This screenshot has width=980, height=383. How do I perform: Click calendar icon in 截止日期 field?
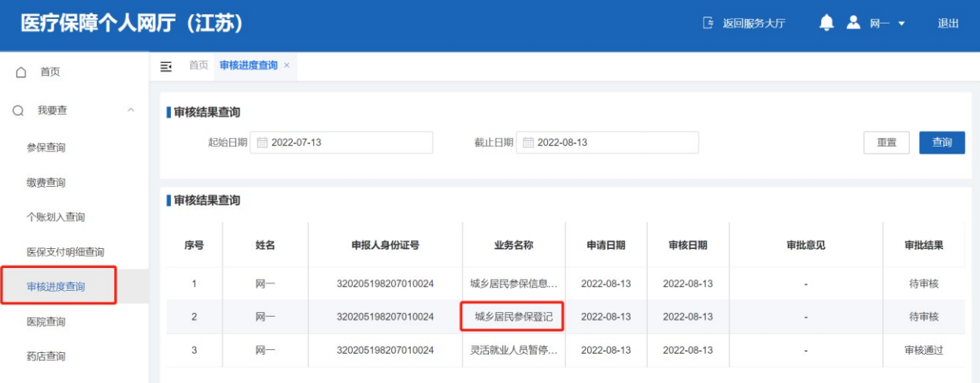[528, 143]
